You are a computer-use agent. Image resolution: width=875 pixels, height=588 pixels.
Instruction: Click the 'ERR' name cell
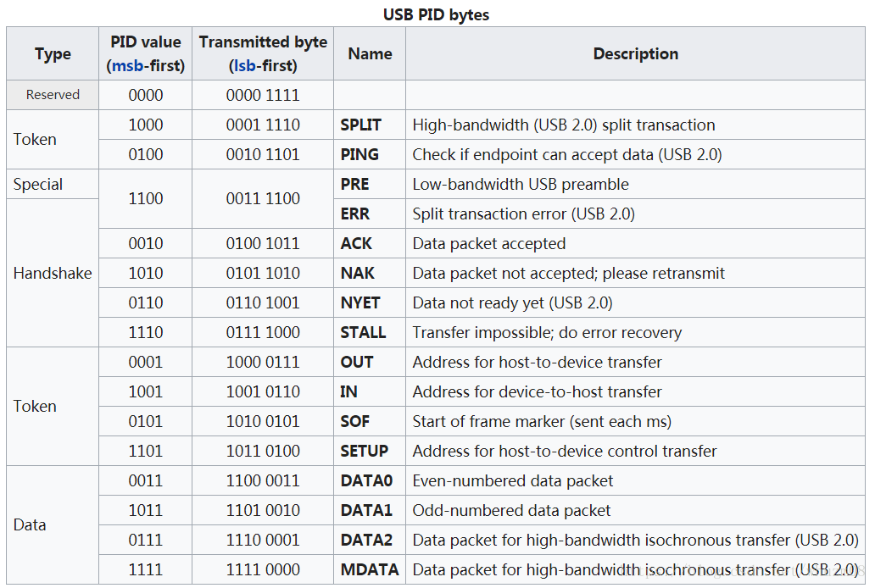coord(370,214)
